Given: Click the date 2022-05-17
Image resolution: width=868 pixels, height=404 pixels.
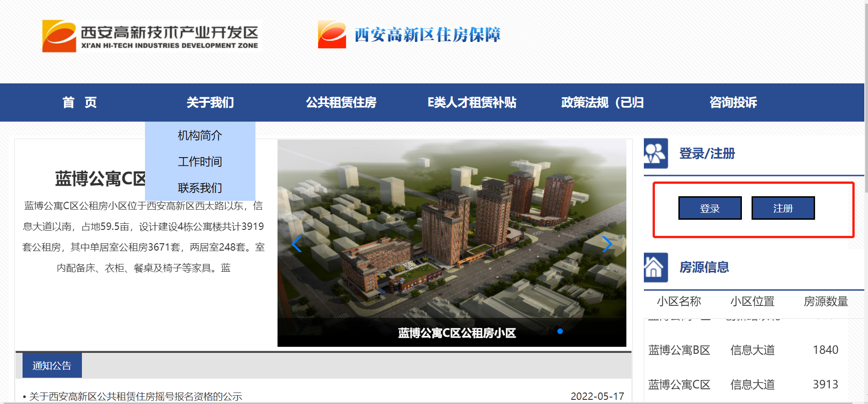Looking at the screenshot, I should pyautogui.click(x=597, y=397).
